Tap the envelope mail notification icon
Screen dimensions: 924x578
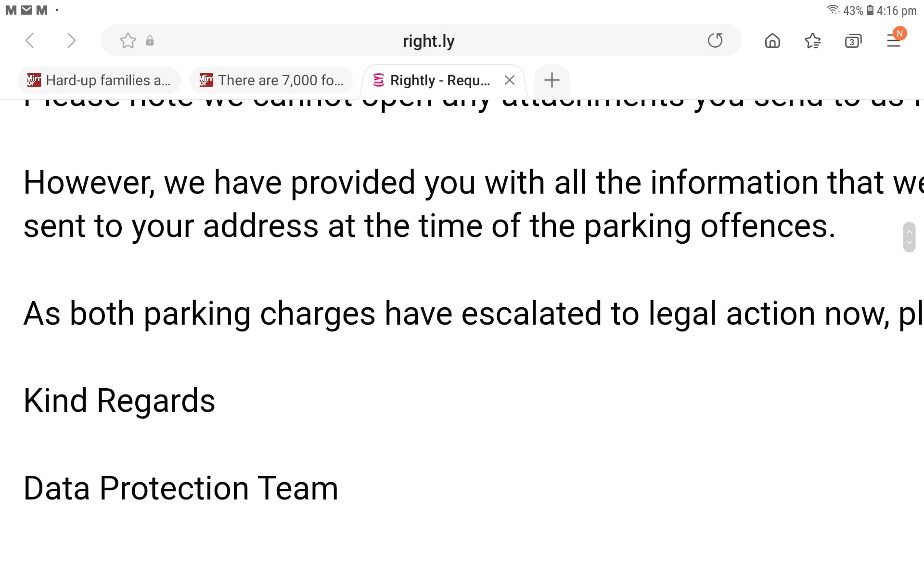click(26, 10)
